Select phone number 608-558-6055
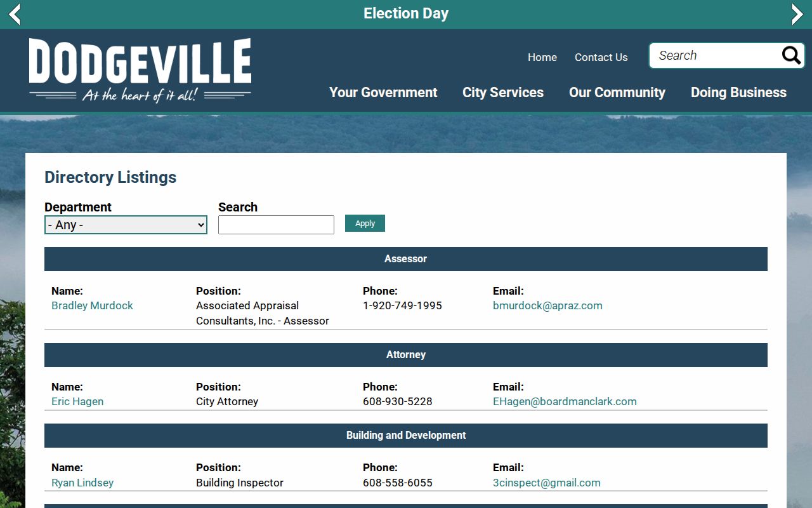Screen dimensions: 812x508 pyautogui.click(x=398, y=483)
